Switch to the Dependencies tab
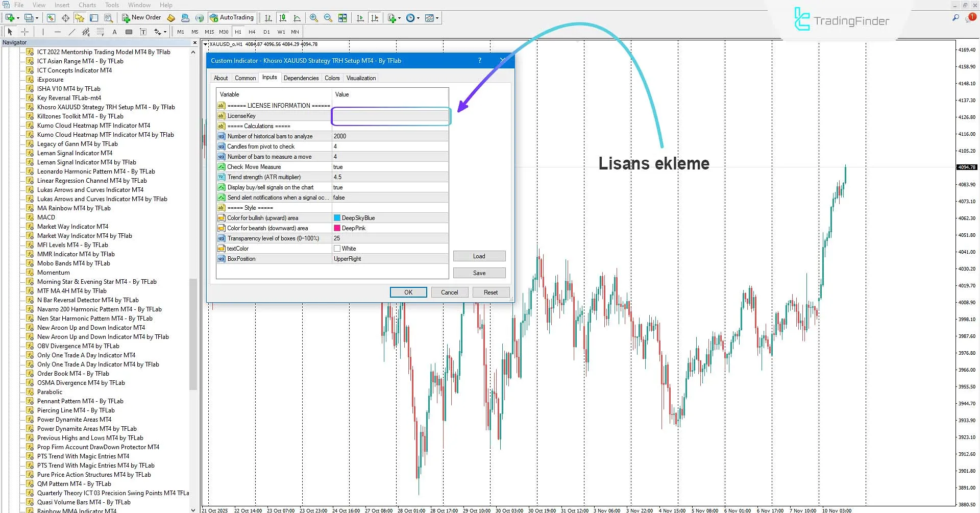 301,78
